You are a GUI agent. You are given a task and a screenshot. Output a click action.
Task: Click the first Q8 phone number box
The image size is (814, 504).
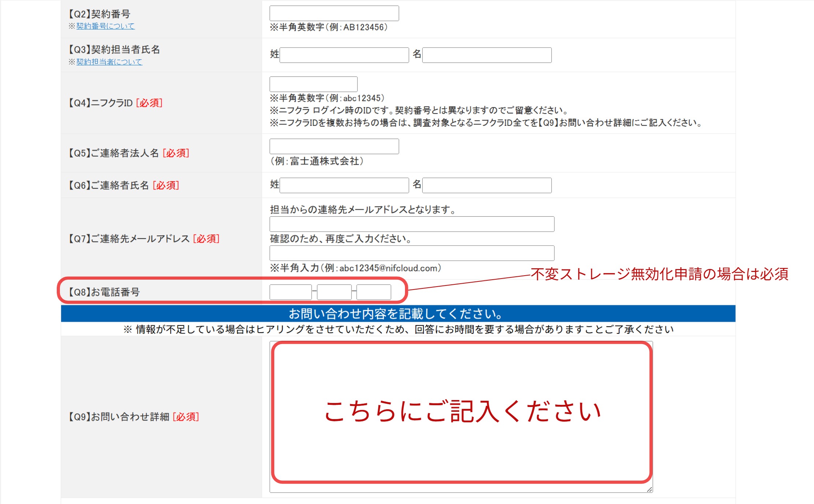pos(290,292)
